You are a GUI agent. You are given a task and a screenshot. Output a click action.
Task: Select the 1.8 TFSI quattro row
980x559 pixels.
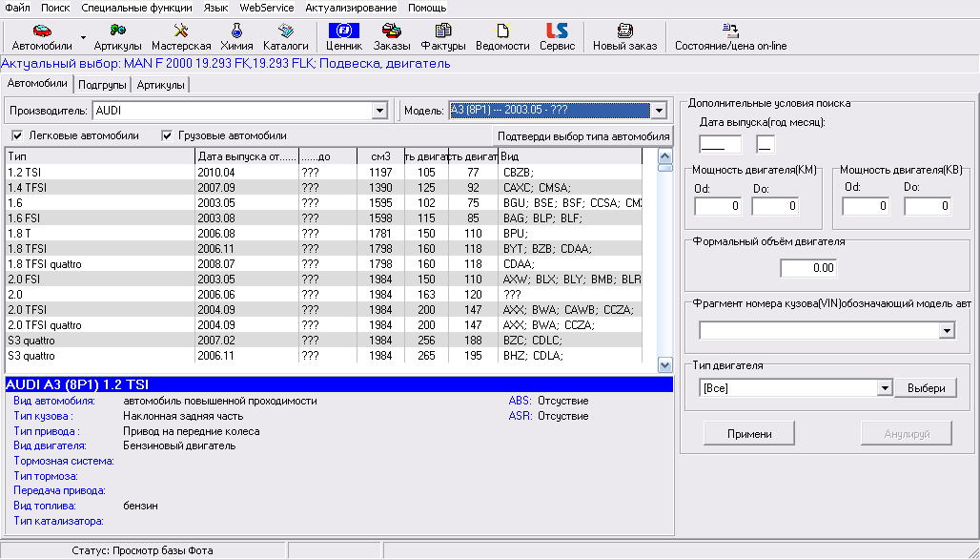coord(324,264)
